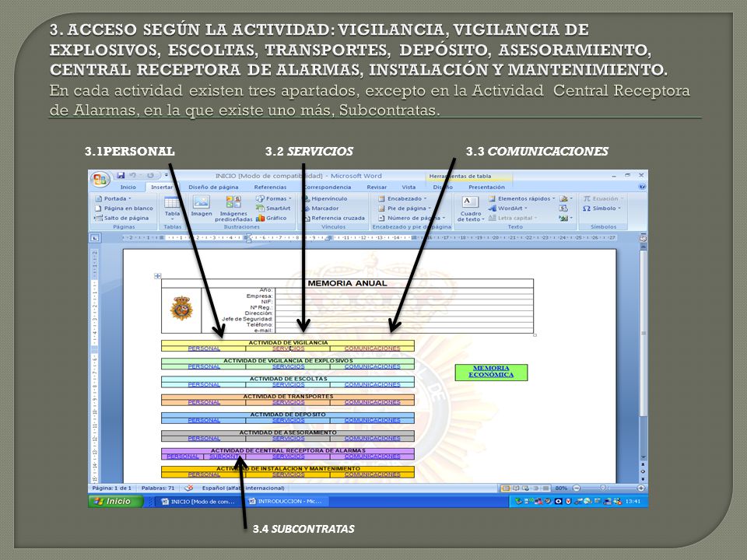Open the Encabezado dropdown
Viewport: 747px width, 560px height.
point(402,198)
